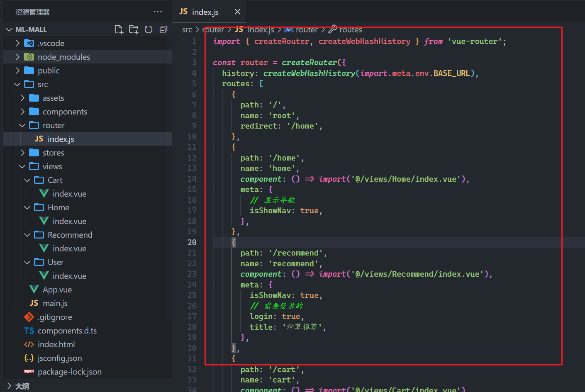Expand the components folder chevron
Screen dimensions: 585x392
point(22,112)
